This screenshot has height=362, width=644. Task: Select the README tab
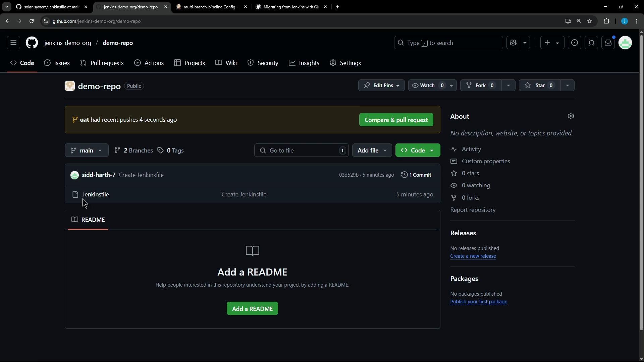pyautogui.click(x=88, y=220)
